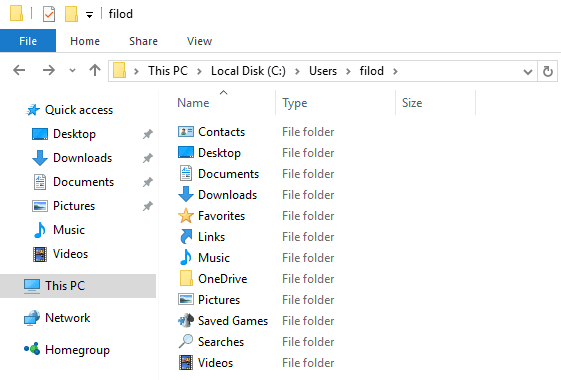The image size is (561, 380).
Task: Select the Saved Games folder icon
Action: tap(186, 321)
